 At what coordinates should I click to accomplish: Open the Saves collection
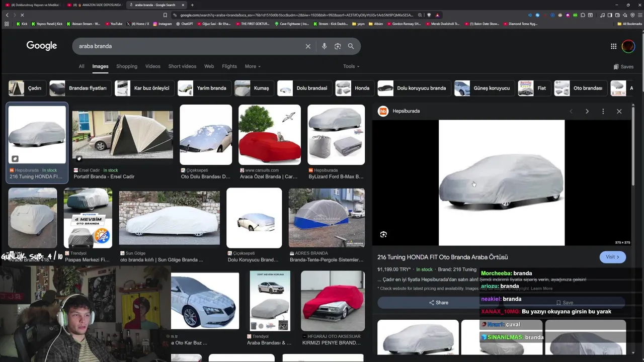(623, 66)
